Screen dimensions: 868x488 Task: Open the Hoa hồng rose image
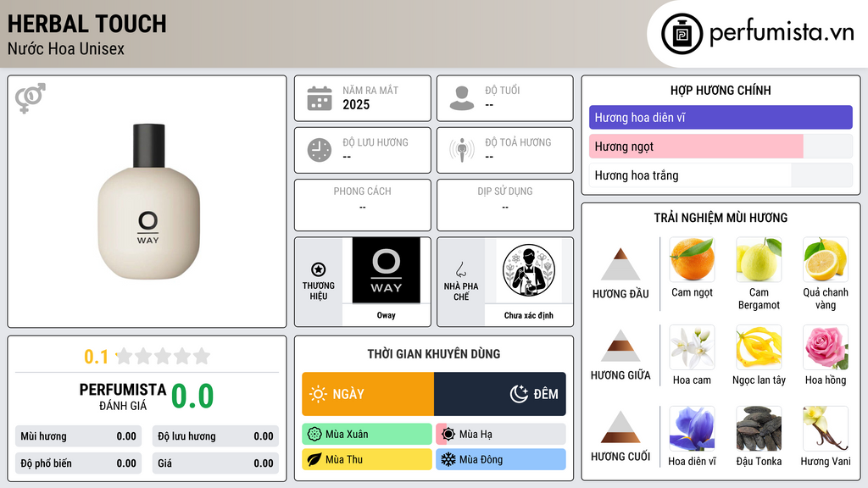[x=826, y=347]
